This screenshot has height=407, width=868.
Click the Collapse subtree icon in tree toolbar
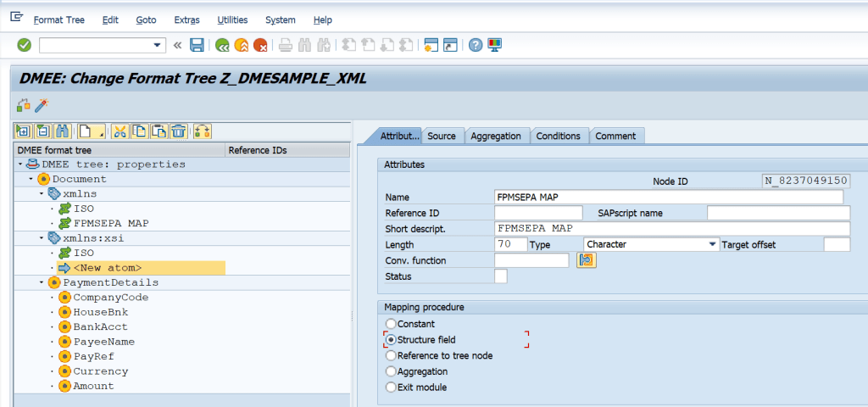click(x=42, y=131)
